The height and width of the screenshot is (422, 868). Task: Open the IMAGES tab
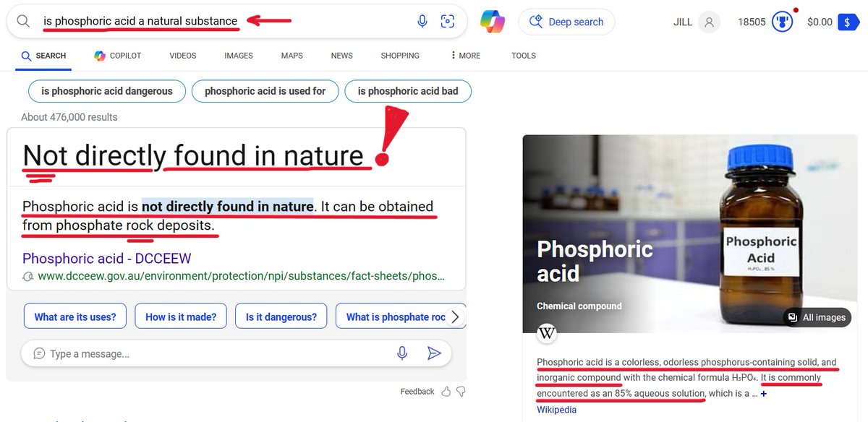(x=239, y=56)
